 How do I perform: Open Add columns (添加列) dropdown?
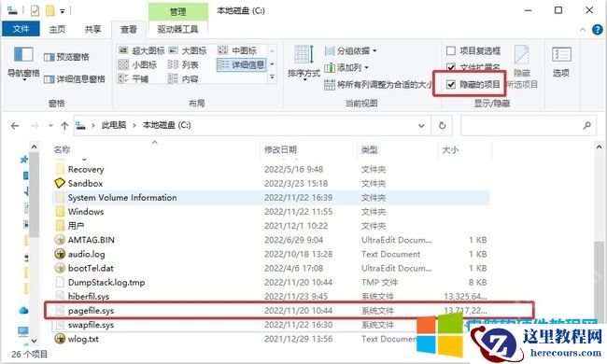point(346,68)
